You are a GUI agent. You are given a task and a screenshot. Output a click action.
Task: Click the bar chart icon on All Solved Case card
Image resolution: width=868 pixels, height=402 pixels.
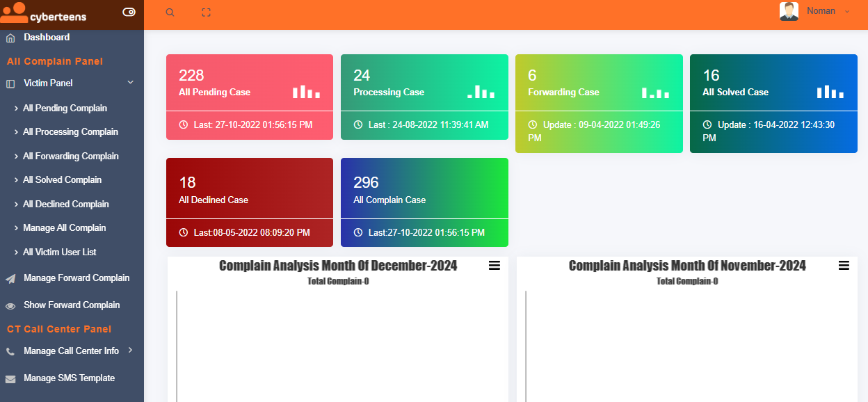click(830, 92)
